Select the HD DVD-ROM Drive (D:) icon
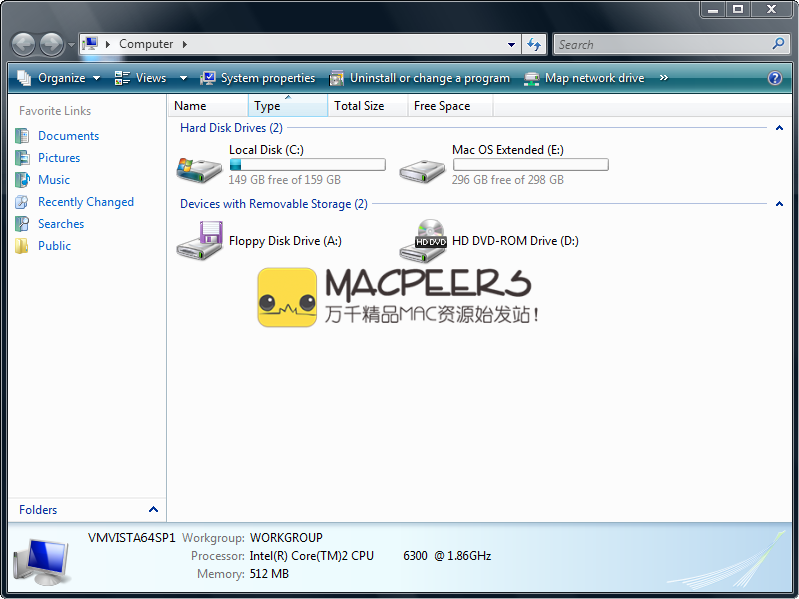 point(422,240)
